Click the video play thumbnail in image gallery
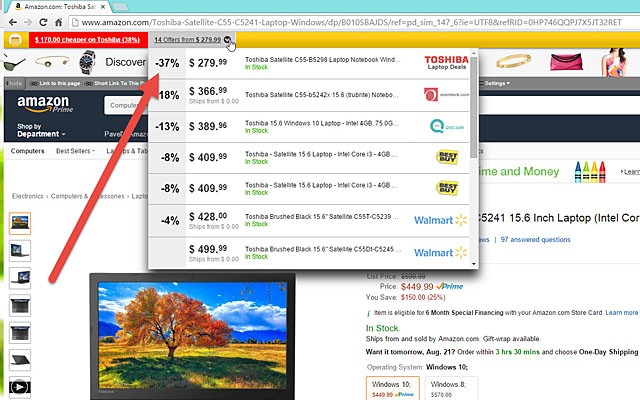 click(20, 385)
